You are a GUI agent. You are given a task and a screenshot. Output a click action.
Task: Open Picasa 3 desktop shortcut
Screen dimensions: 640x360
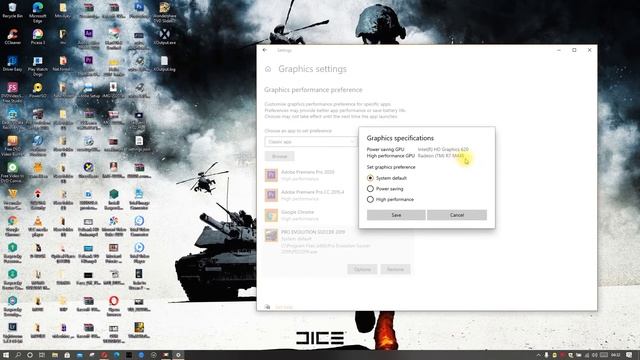tap(38, 37)
